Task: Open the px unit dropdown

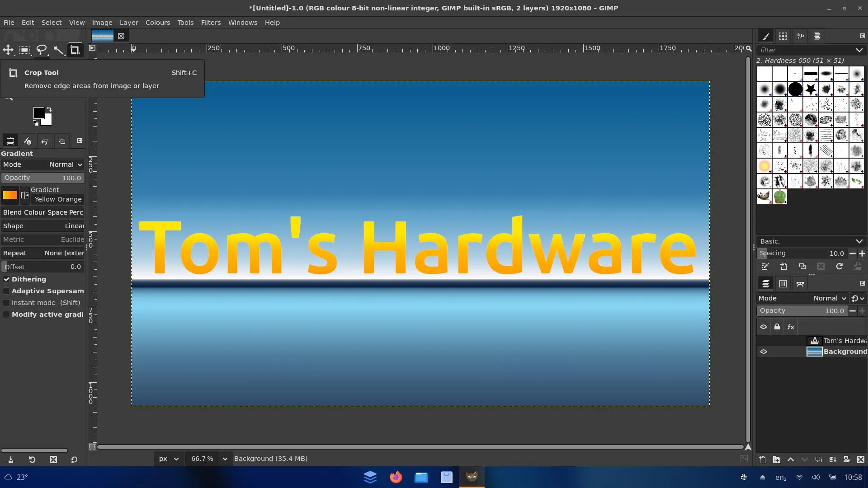Action: (169, 459)
